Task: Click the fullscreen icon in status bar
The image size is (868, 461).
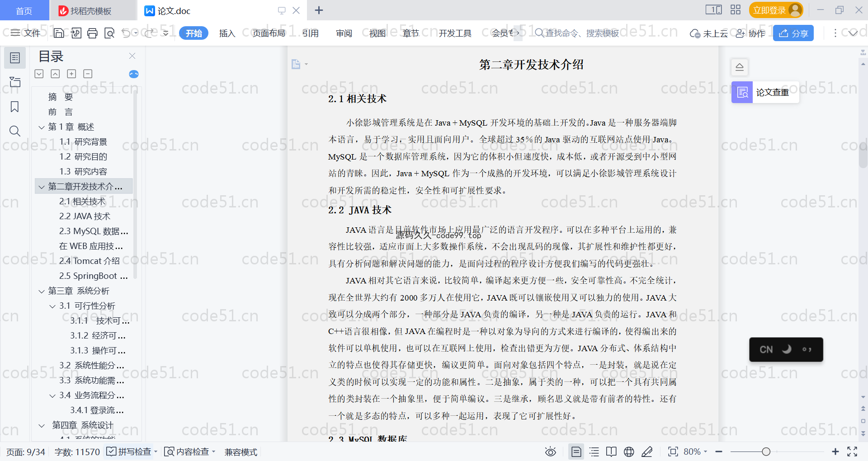Action: (852, 452)
